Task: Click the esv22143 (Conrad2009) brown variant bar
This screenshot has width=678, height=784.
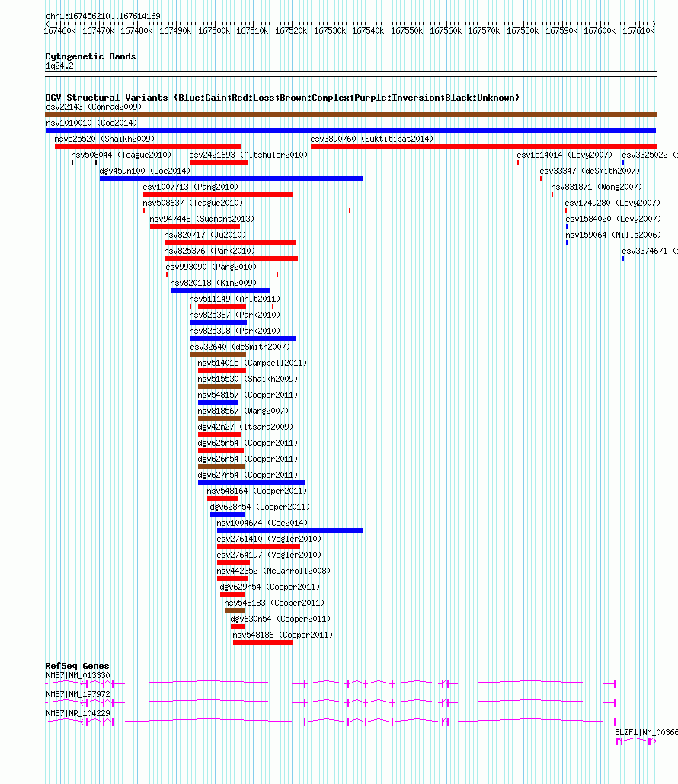Action: click(x=350, y=114)
